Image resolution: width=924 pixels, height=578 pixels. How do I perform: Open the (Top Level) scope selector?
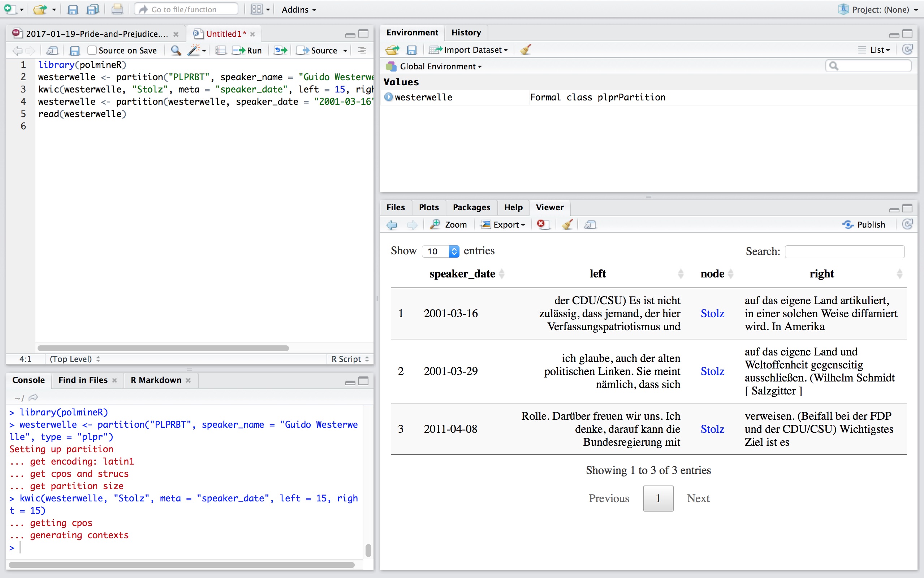[x=75, y=359]
